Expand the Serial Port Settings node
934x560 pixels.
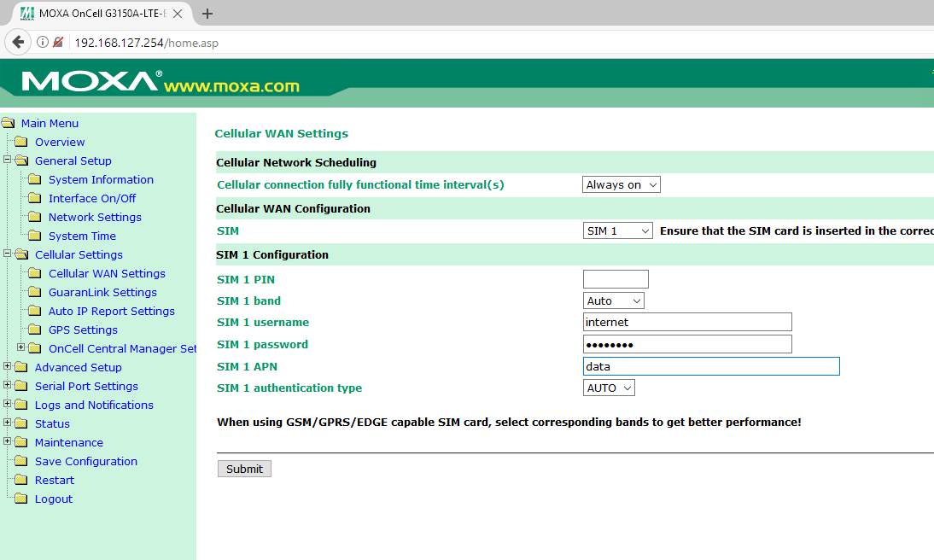pyautogui.click(x=7, y=385)
